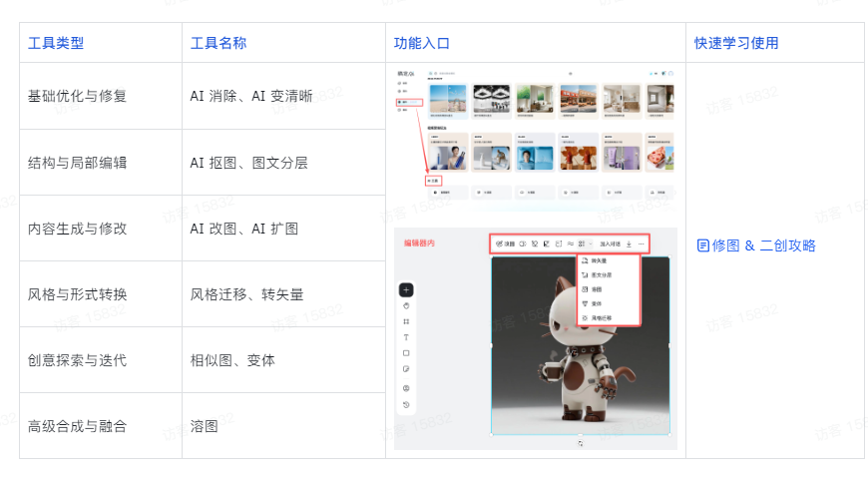Open the living room with plant thumbnail

535,101
